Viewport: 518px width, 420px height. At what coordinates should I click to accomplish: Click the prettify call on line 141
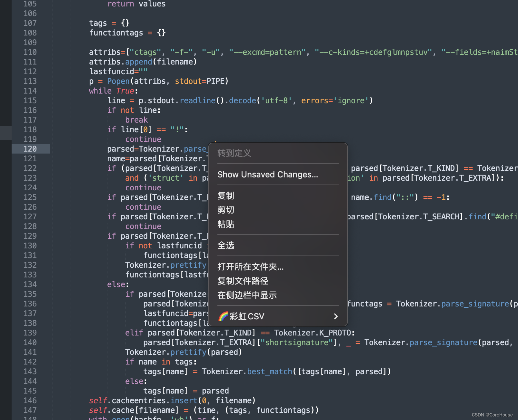pyautogui.click(x=188, y=352)
